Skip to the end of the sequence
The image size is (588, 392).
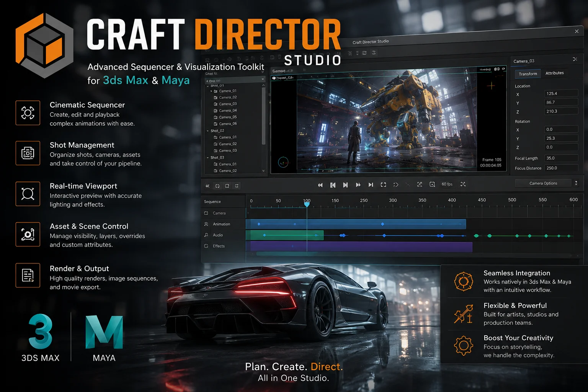[371, 185]
